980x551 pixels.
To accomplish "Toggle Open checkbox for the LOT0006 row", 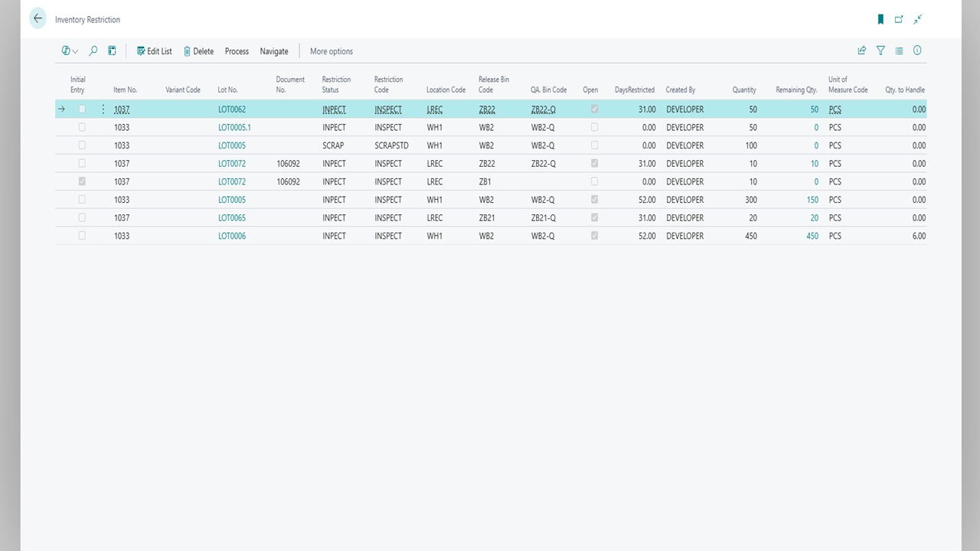I will click(594, 236).
